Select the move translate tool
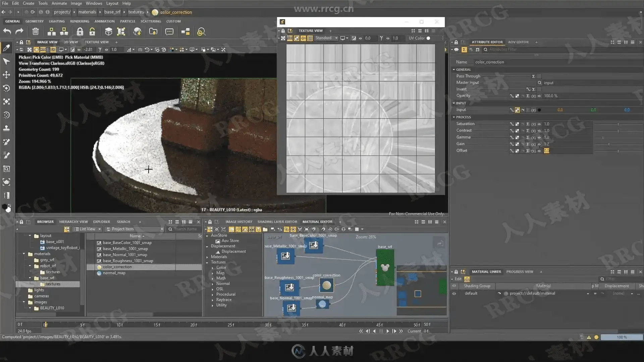644x362 pixels. tap(6, 75)
